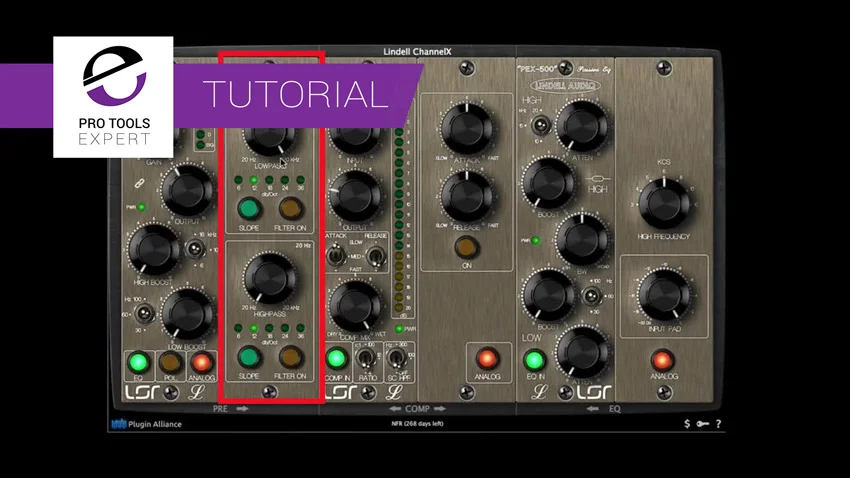The height and width of the screenshot is (478, 850).
Task: Click the HIGH BOOST knob
Action: (x=154, y=250)
